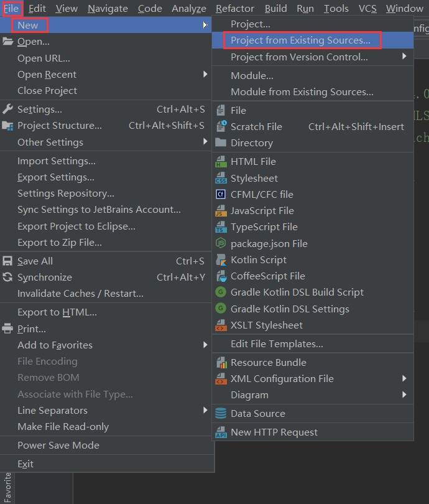Click the Save All floppy disk icon
This screenshot has height=504, width=429.
(x=7, y=261)
